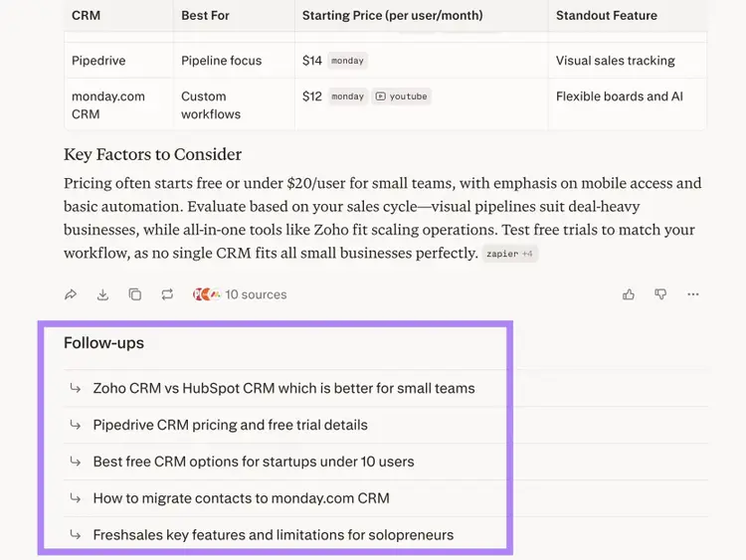The height and width of the screenshot is (560, 746).
Task: Open the three-dot more options menu
Action: pyautogui.click(x=693, y=294)
